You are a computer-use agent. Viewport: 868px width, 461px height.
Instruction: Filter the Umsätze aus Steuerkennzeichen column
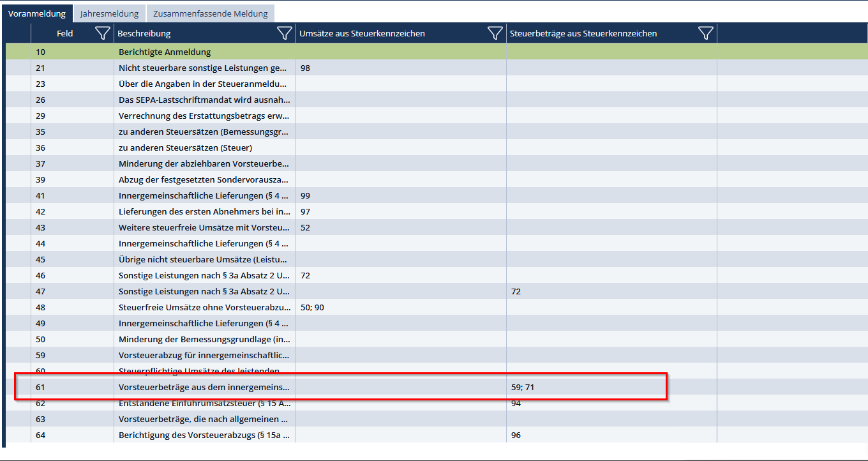(x=495, y=34)
